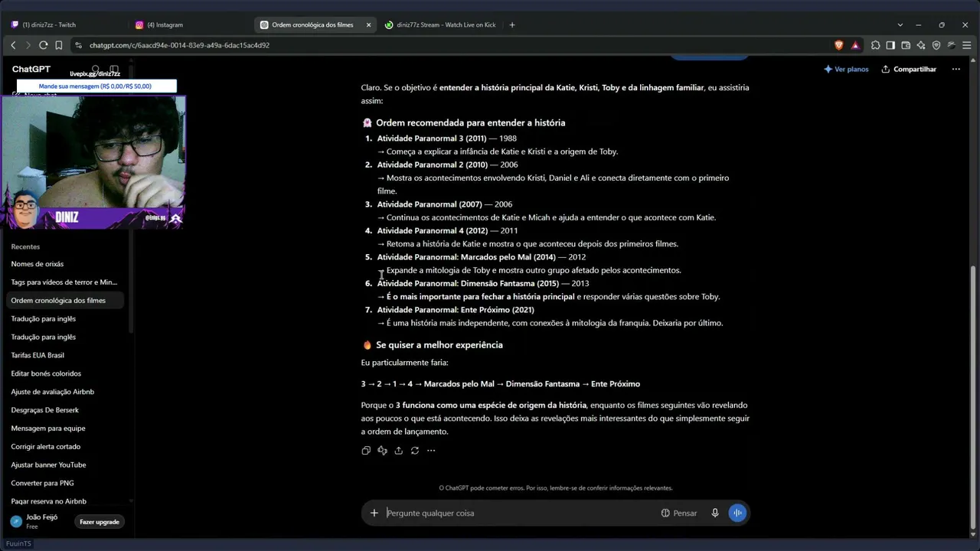Select Ordem cronológica dos filmes in sidebar
The width and height of the screenshot is (980, 551).
coord(65,301)
